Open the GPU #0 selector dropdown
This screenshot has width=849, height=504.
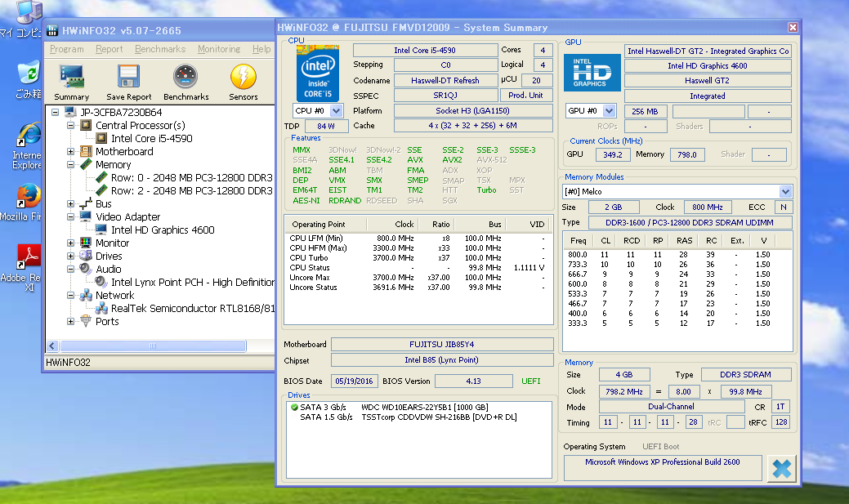coord(609,111)
